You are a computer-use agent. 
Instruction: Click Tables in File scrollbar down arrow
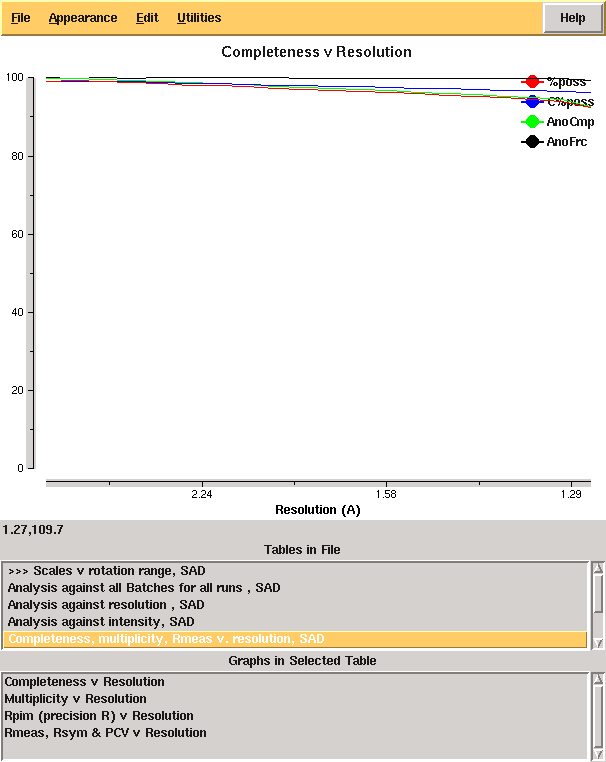(598, 642)
